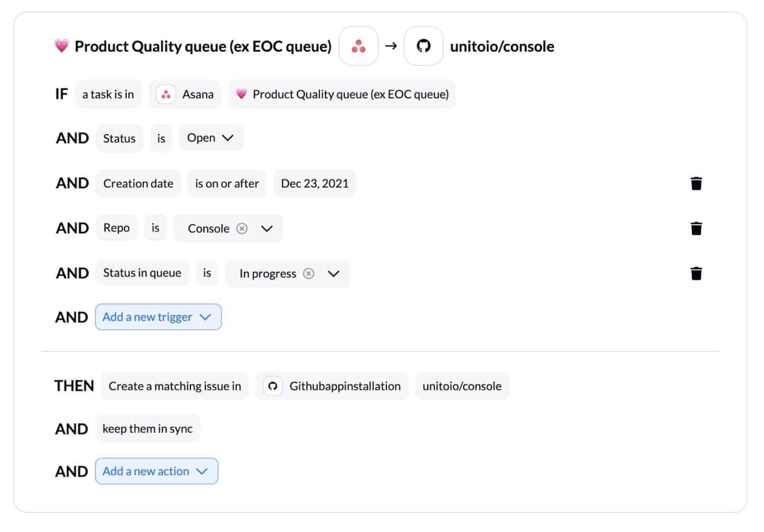This screenshot has height=532, width=764.
Task: Click the 'a task is in' chip
Action: (108, 94)
